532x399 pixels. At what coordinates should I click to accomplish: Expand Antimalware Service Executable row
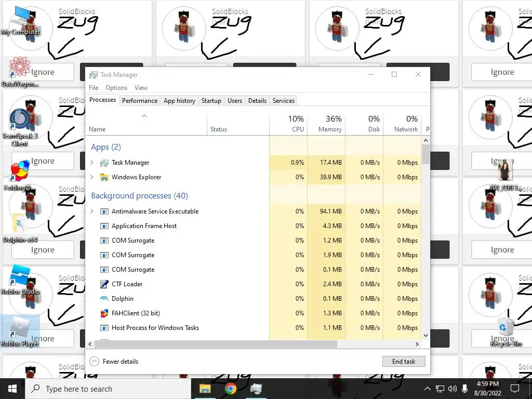pos(91,211)
